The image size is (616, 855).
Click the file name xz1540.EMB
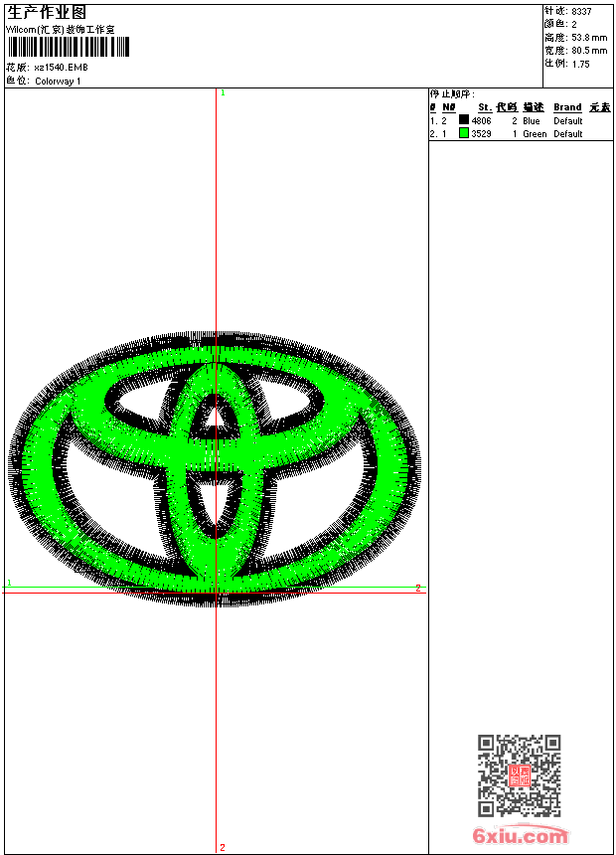[61, 68]
